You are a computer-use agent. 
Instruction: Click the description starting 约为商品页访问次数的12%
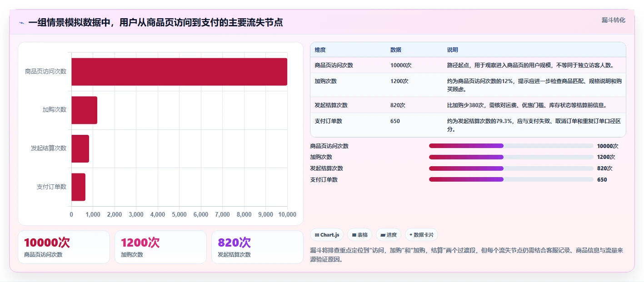534,85
